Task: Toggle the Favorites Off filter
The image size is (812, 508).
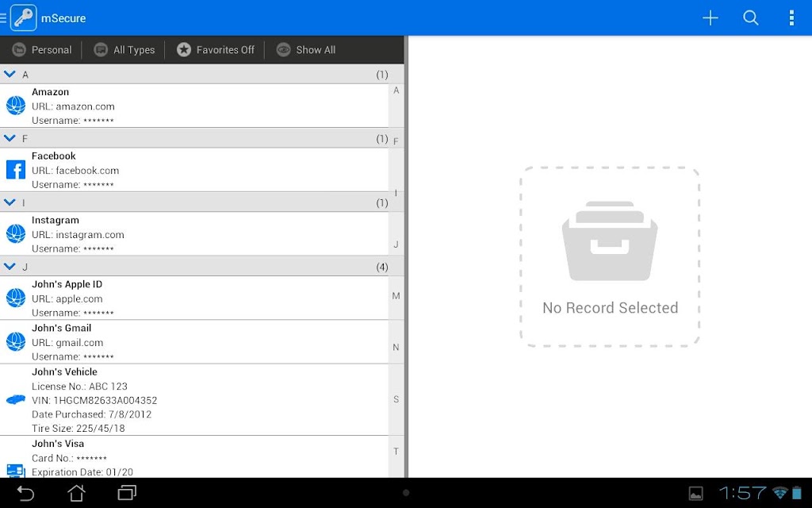Action: 216,50
